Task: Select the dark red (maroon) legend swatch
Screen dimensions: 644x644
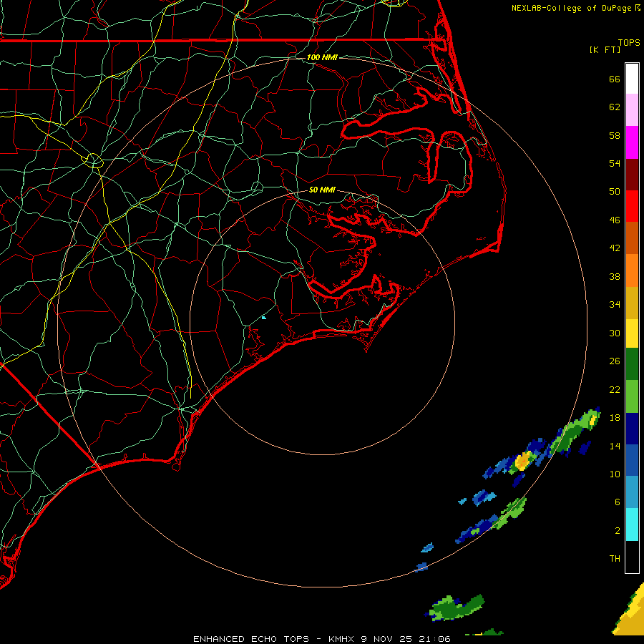Action: click(x=632, y=175)
